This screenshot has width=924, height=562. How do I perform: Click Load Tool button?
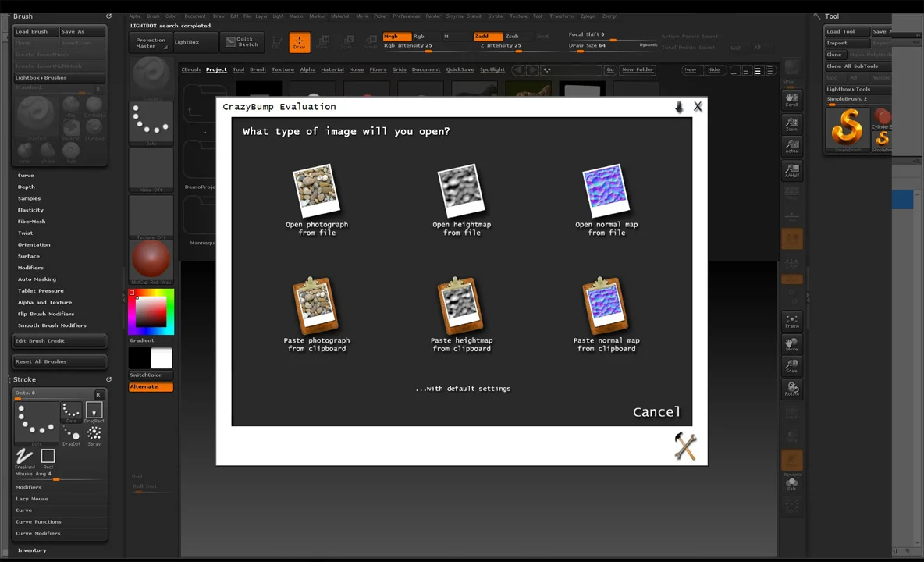tap(847, 31)
